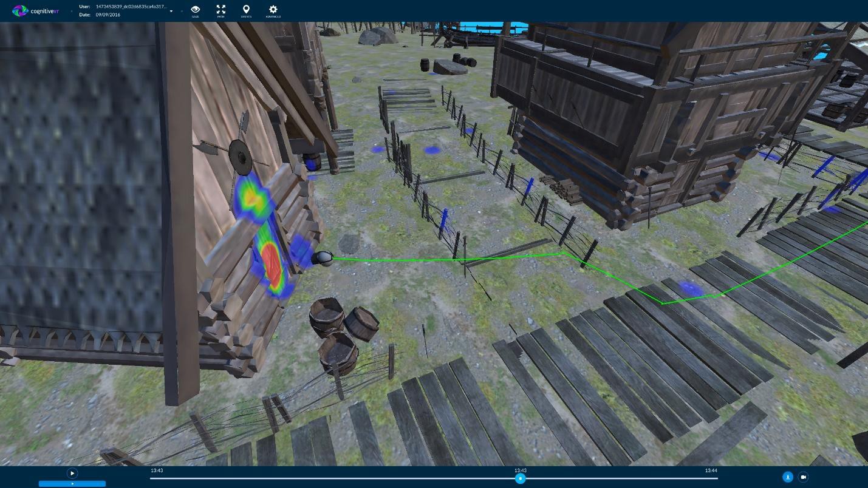Click the blue download button
Image resolution: width=868 pixels, height=488 pixels.
coord(788,477)
